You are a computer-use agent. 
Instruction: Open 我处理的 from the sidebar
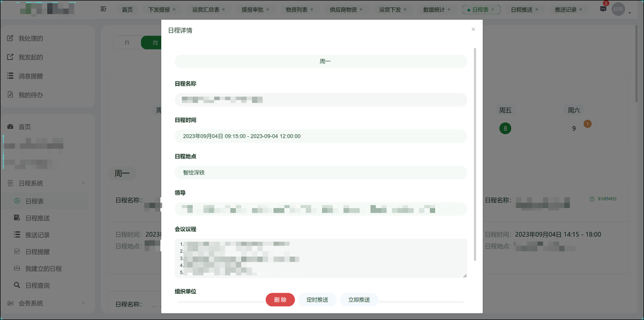pos(31,38)
